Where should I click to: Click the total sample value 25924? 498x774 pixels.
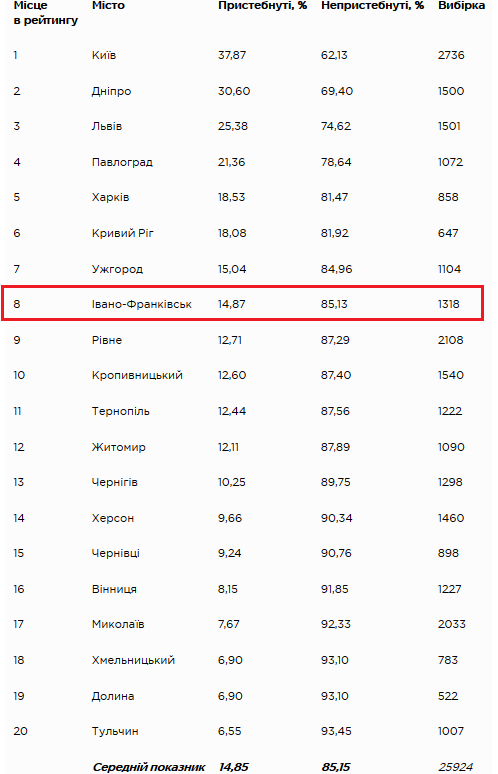[x=455, y=767]
